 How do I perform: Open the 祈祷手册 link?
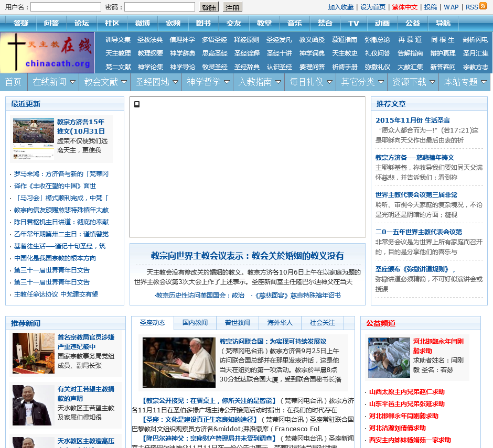(345, 67)
